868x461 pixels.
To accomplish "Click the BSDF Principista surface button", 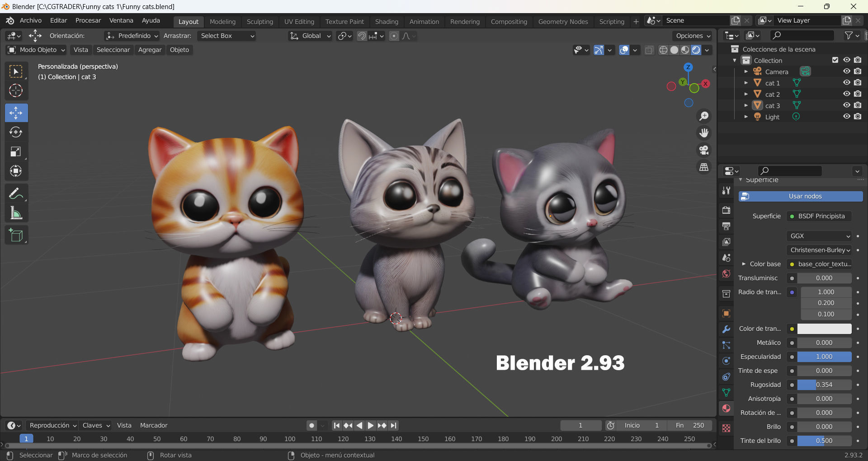I will click(x=819, y=216).
